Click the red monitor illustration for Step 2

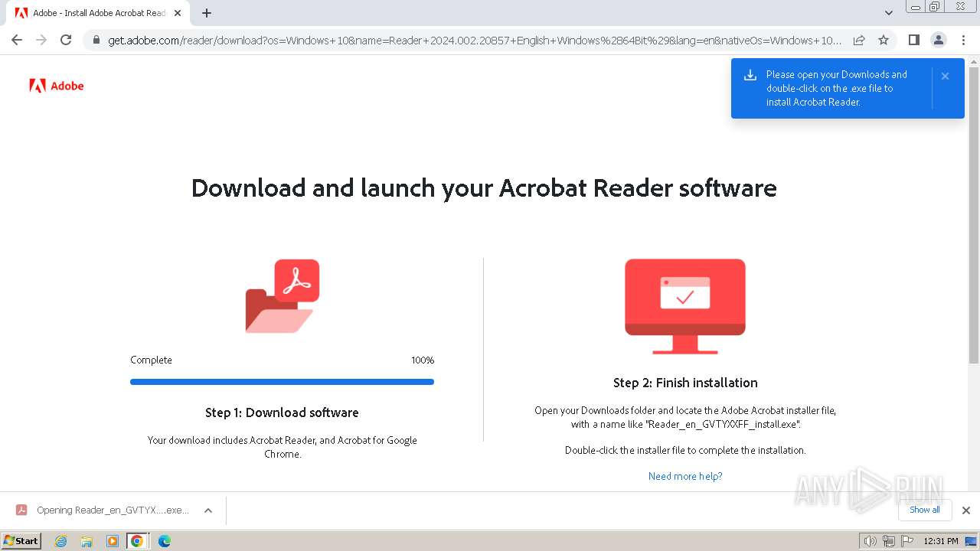click(x=685, y=306)
